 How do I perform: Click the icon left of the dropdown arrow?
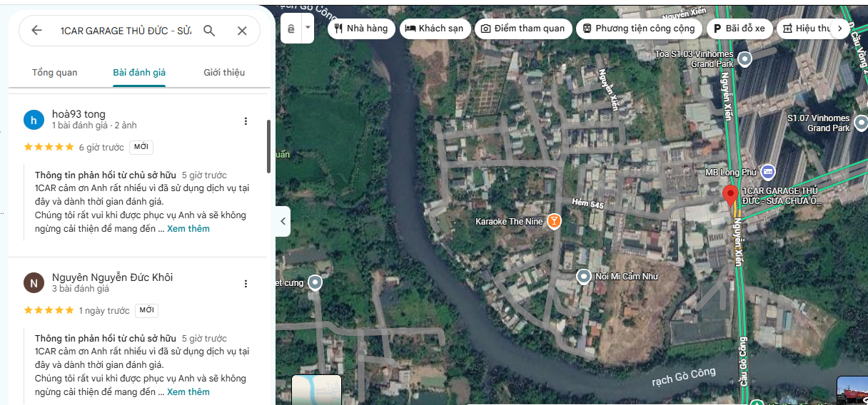pyautogui.click(x=291, y=29)
